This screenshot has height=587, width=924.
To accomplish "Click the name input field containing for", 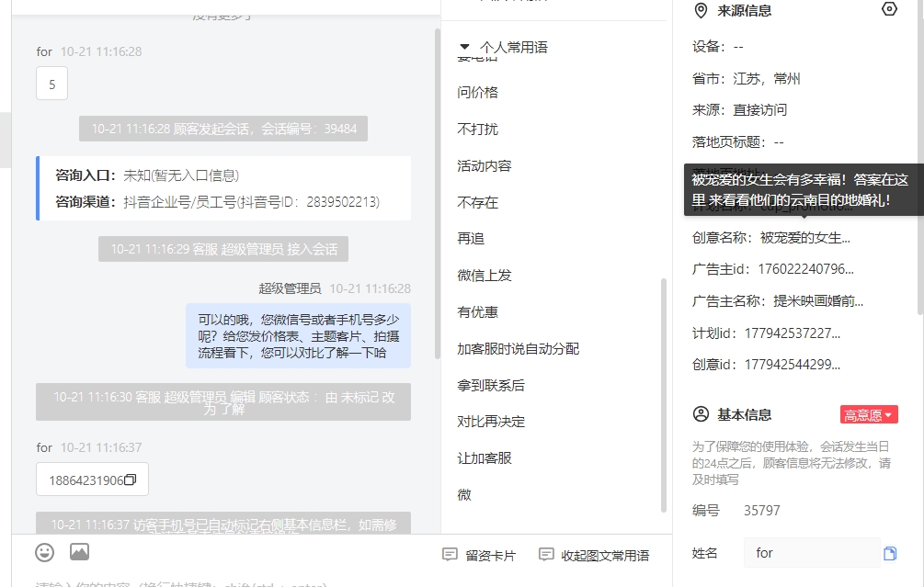I will point(812,553).
